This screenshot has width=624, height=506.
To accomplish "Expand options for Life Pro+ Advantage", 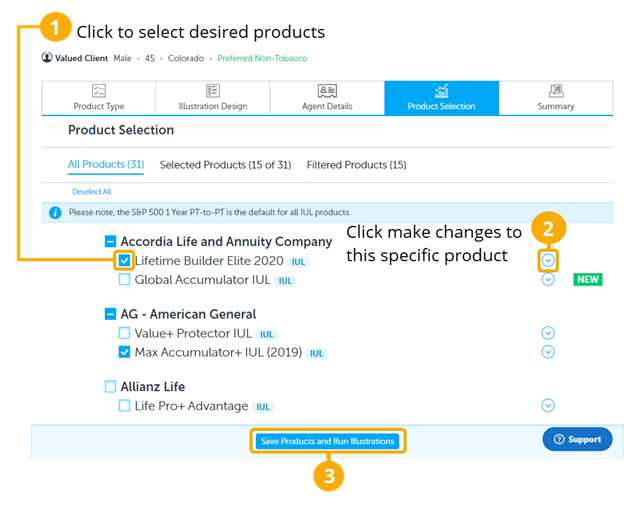I will point(548,406).
